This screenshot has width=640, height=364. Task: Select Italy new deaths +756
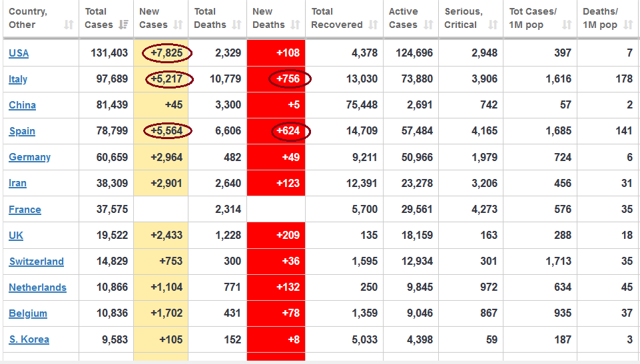tap(288, 79)
